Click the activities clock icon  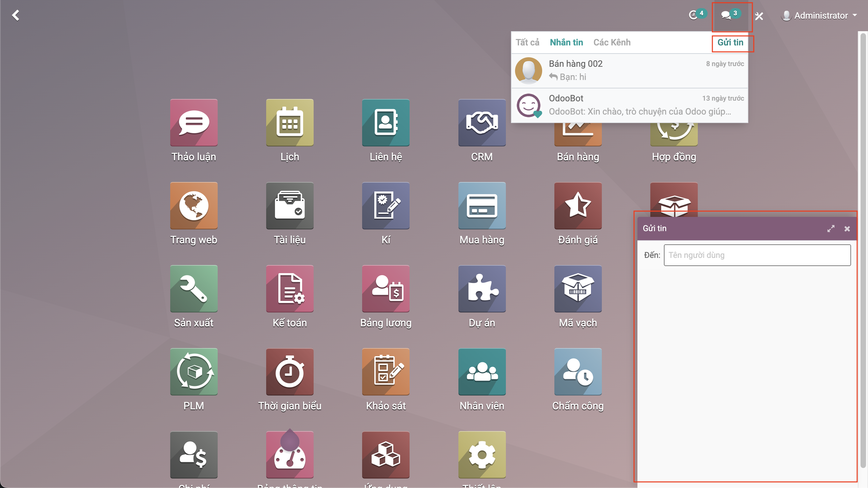[694, 15]
